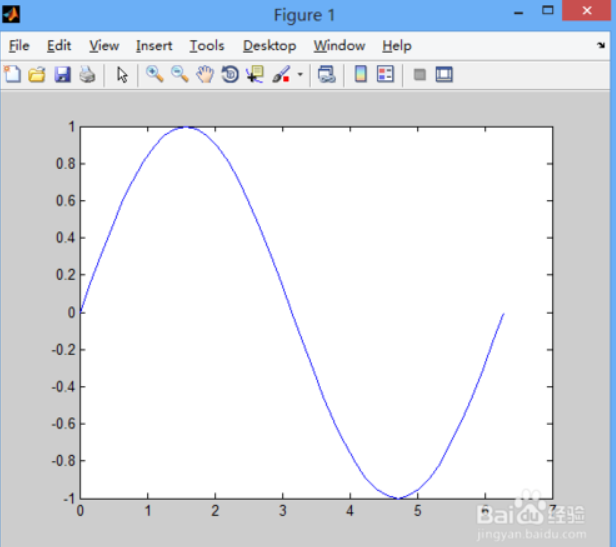Viewport: 616px width, 547px height.
Task: Close the Figure 1 window
Action: coord(587,11)
